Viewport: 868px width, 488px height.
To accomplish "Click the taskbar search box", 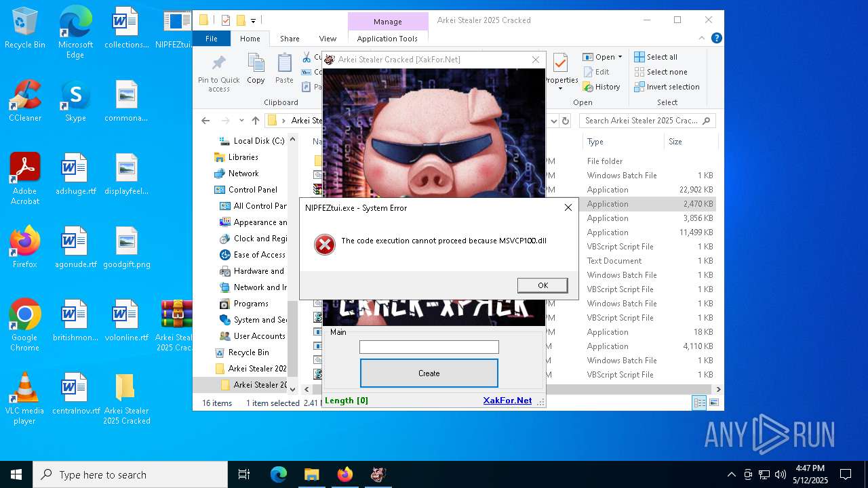I will [x=130, y=474].
